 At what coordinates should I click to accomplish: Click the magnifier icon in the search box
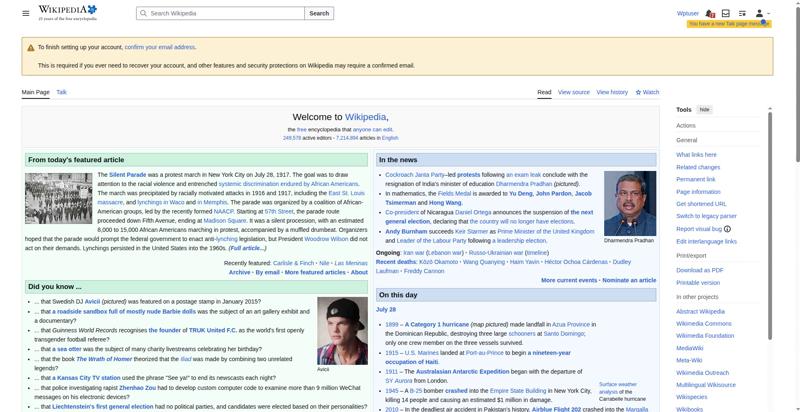tap(143, 13)
